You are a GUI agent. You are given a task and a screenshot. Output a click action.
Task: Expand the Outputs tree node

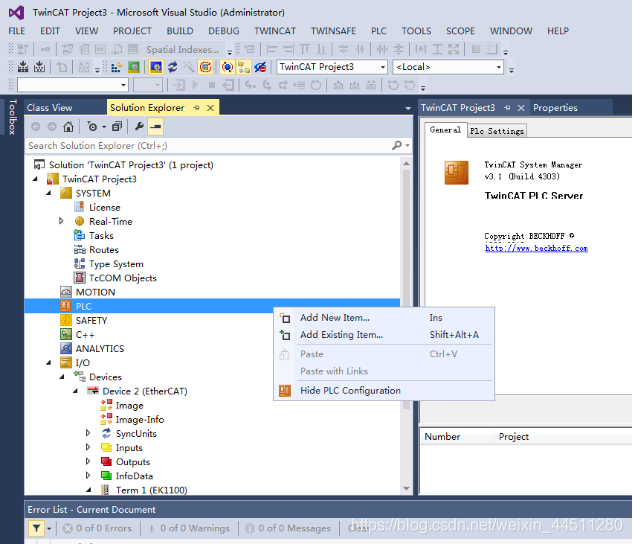tap(88, 461)
